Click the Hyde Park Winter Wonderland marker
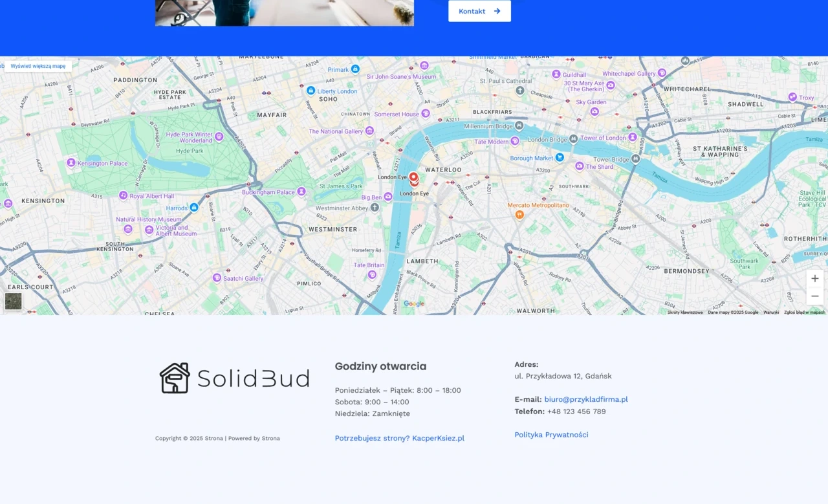 tap(219, 137)
